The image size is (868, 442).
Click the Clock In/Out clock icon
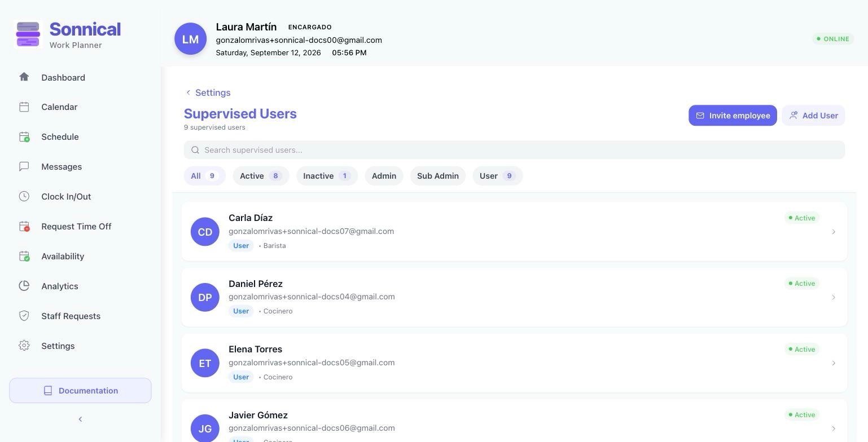click(x=24, y=196)
